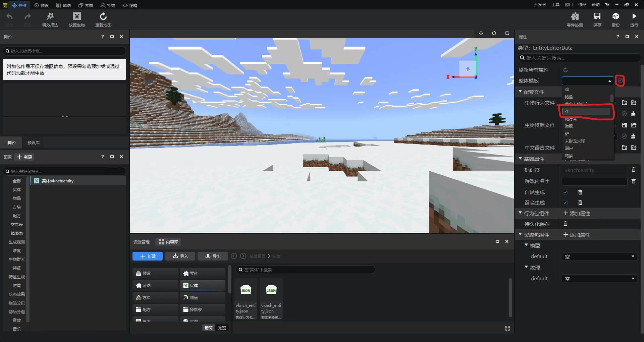Click 添加属性 for 资源包组件
This screenshot has height=342, width=644.
tap(577, 235)
